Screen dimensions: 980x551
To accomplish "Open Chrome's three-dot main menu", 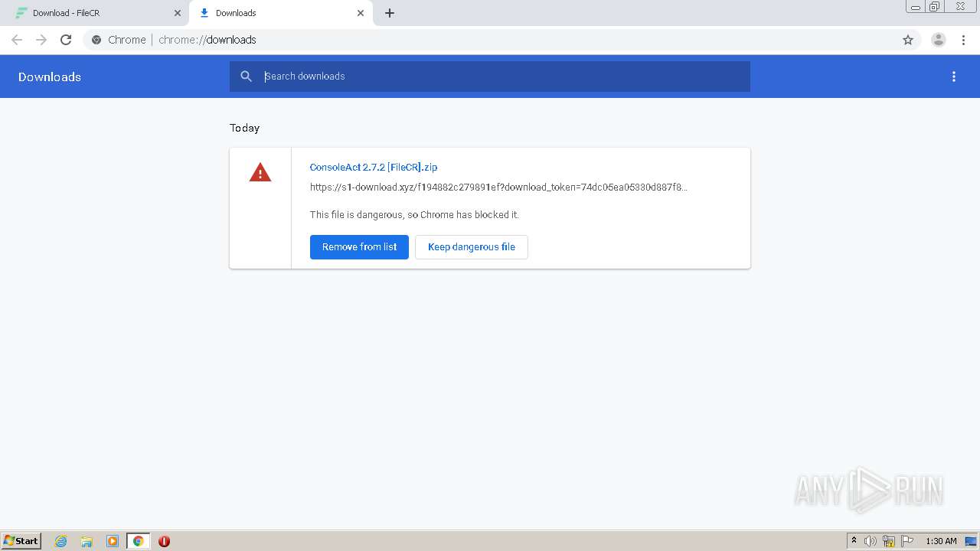I will pos(963,40).
